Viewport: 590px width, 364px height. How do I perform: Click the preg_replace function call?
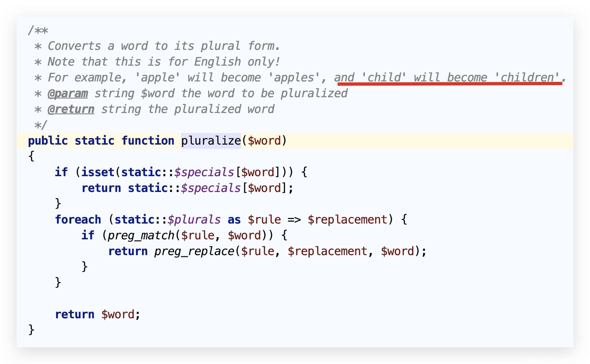coord(194,251)
